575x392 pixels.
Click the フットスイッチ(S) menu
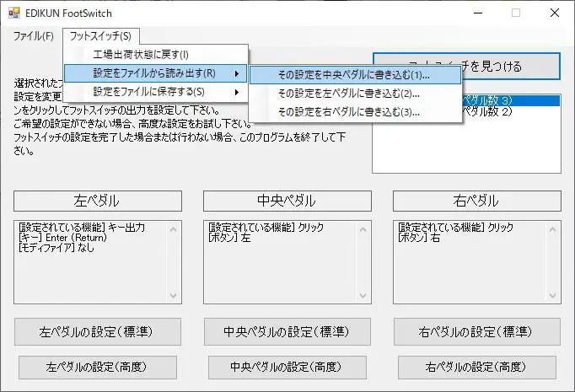pos(101,36)
